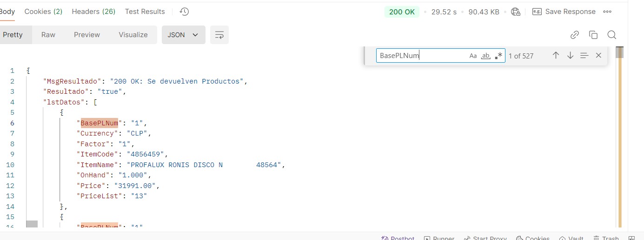
Task: Open the Test Results tab
Action: click(145, 12)
